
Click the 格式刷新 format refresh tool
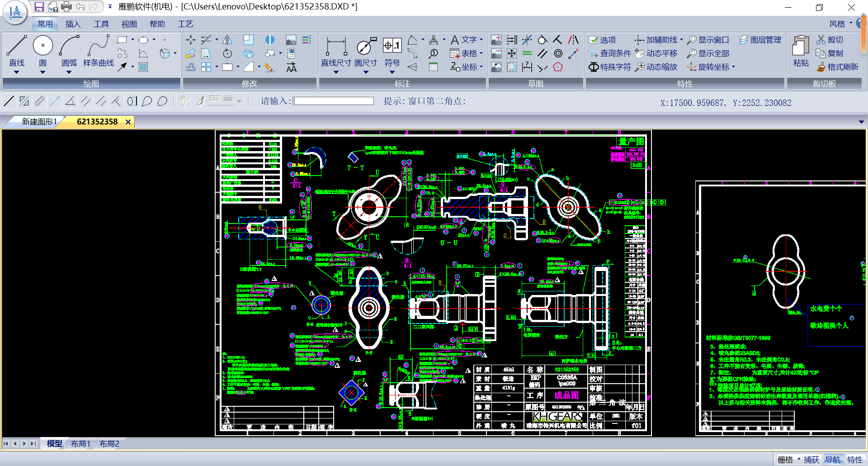coord(837,67)
